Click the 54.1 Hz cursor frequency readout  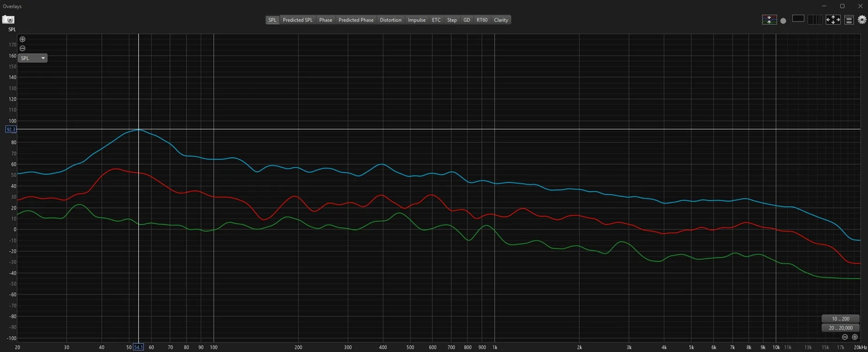(138, 347)
